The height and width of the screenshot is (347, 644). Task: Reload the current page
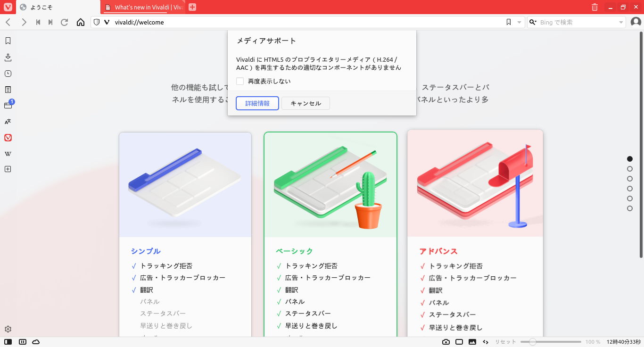click(65, 22)
